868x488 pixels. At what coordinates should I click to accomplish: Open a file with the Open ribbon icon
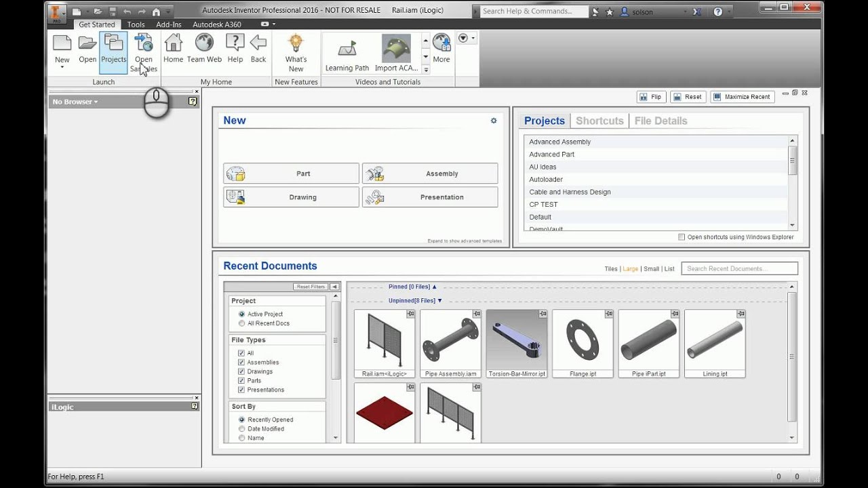[87, 43]
